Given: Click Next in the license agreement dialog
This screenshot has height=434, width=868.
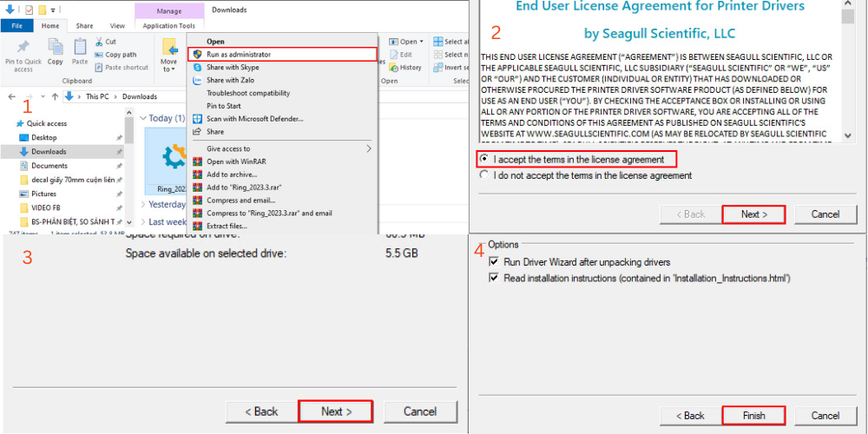Looking at the screenshot, I should (754, 214).
